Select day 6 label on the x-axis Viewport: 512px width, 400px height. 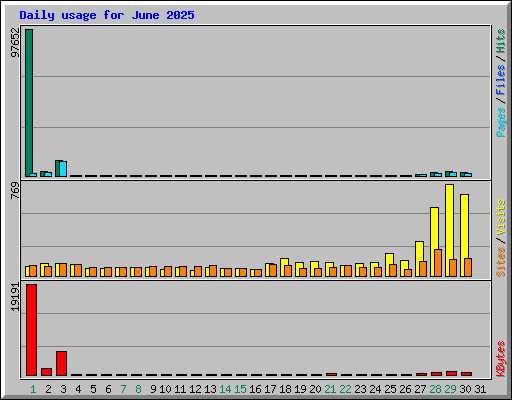(x=108, y=389)
